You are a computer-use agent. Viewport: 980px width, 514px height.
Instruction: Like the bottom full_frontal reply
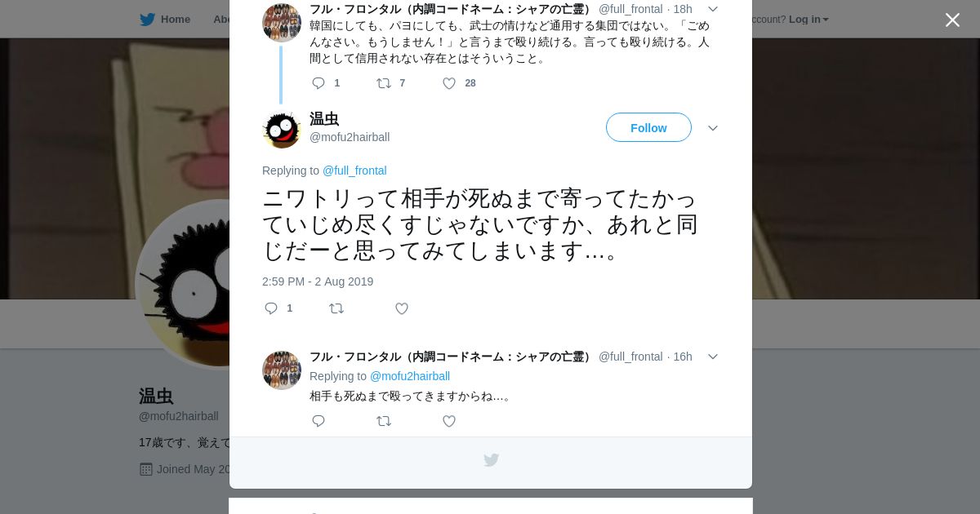(449, 421)
